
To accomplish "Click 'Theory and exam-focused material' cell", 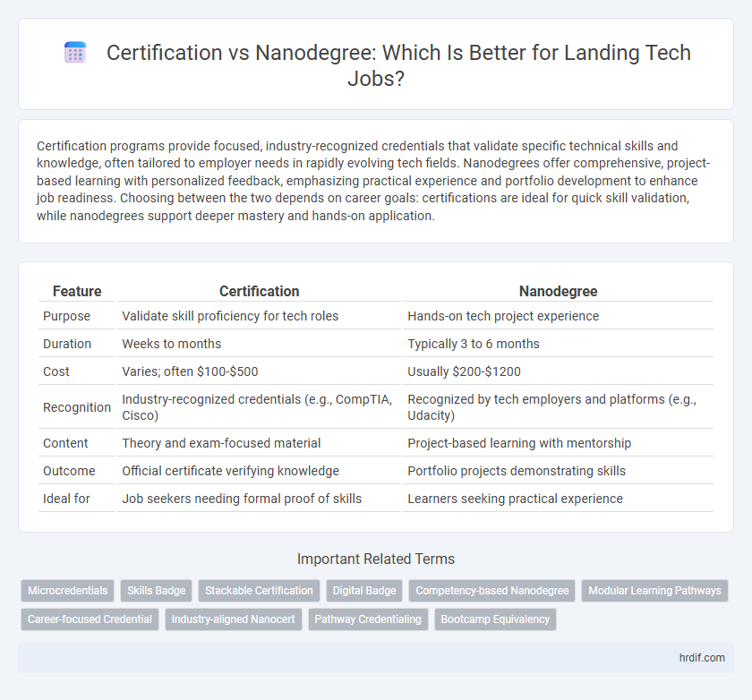I will [259, 443].
